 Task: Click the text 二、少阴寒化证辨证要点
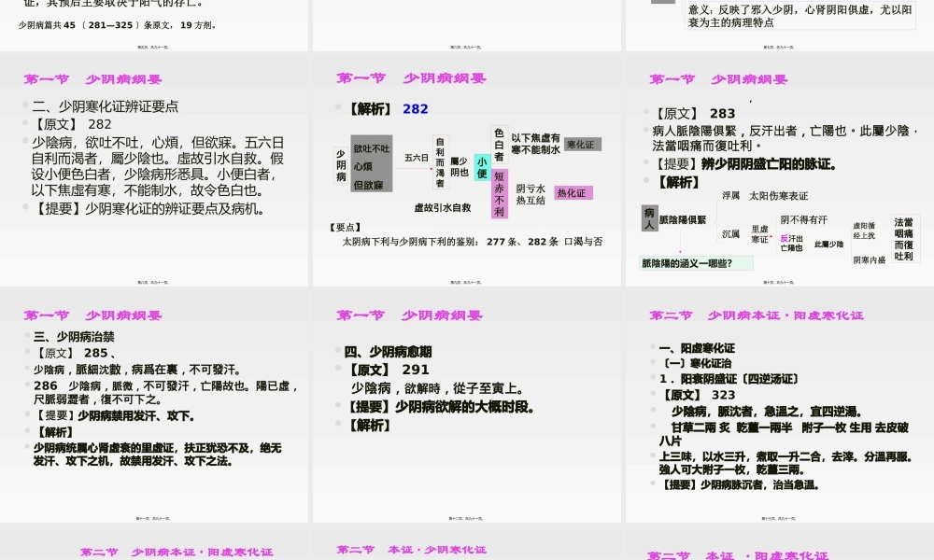point(105,106)
